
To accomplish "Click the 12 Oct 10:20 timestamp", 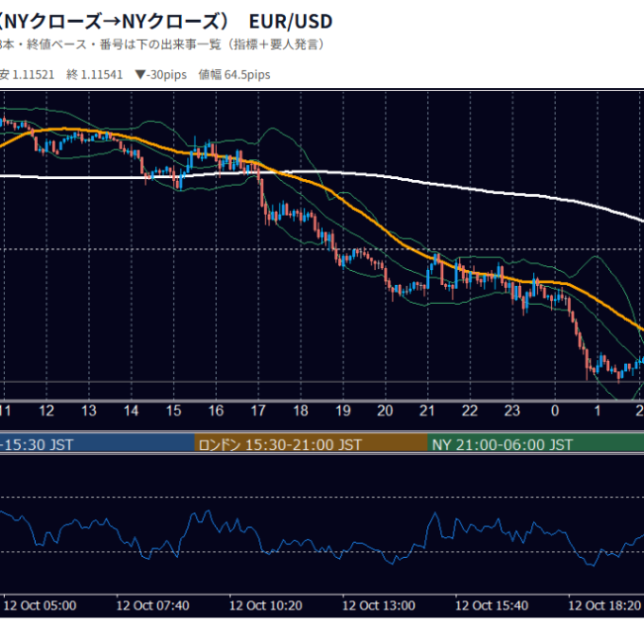I will click(x=266, y=605).
